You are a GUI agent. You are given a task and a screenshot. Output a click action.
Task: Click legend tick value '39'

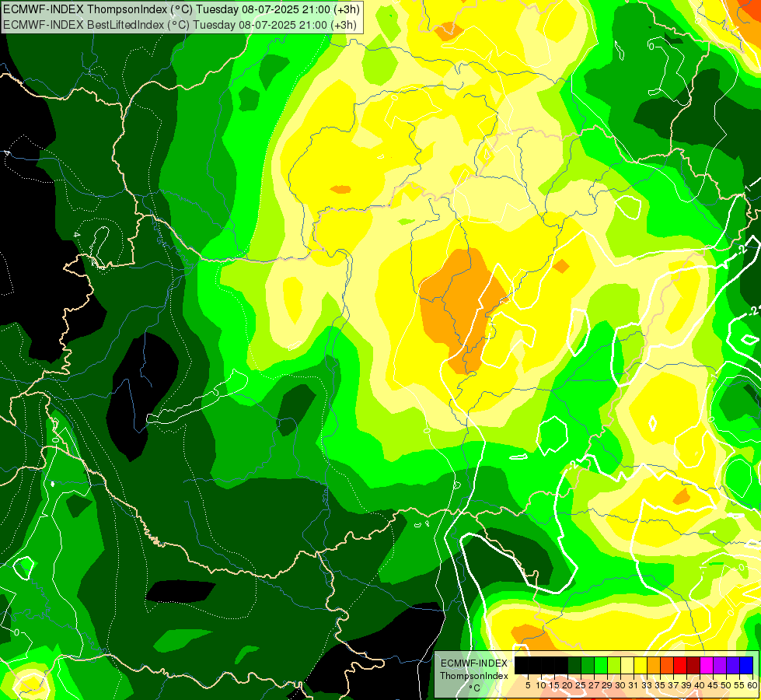click(686, 685)
